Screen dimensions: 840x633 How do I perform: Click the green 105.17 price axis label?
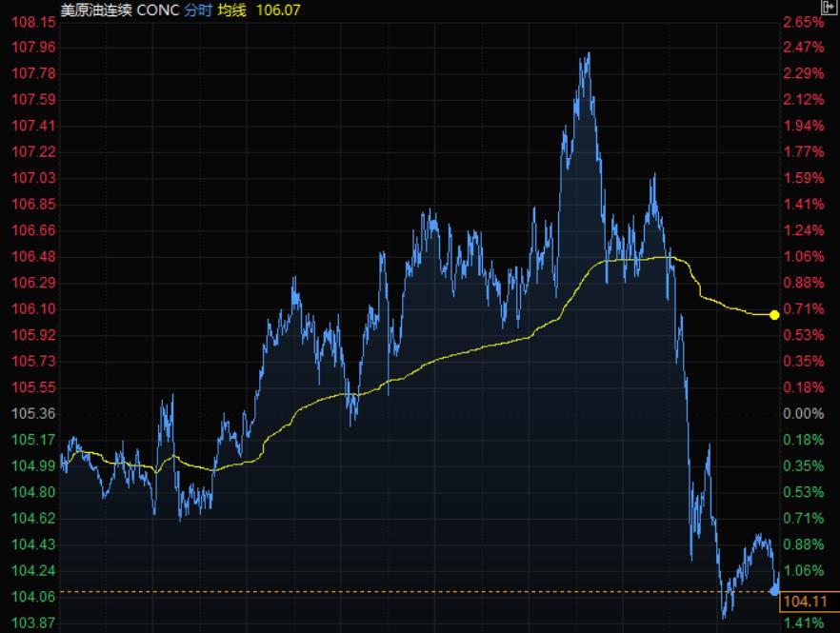(x=30, y=440)
